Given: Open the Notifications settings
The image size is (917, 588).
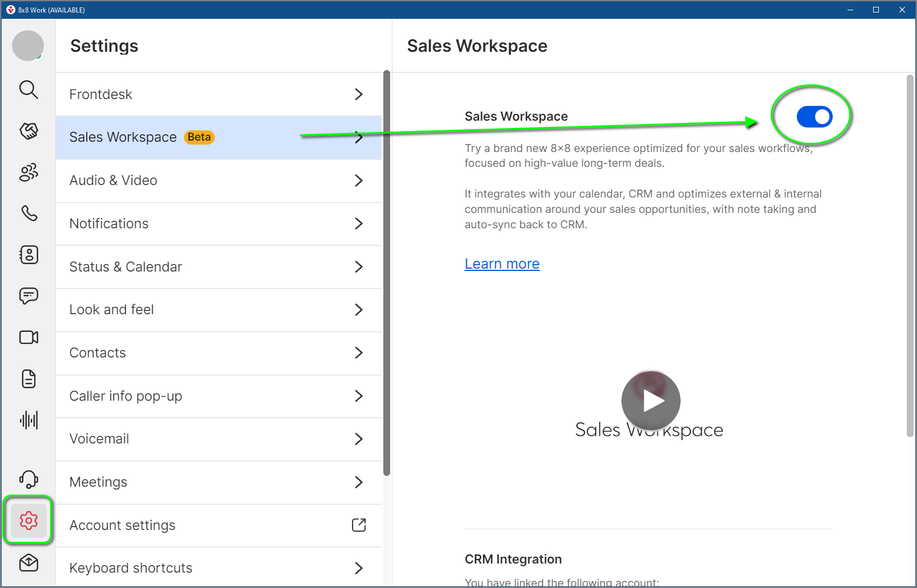Looking at the screenshot, I should (x=219, y=224).
